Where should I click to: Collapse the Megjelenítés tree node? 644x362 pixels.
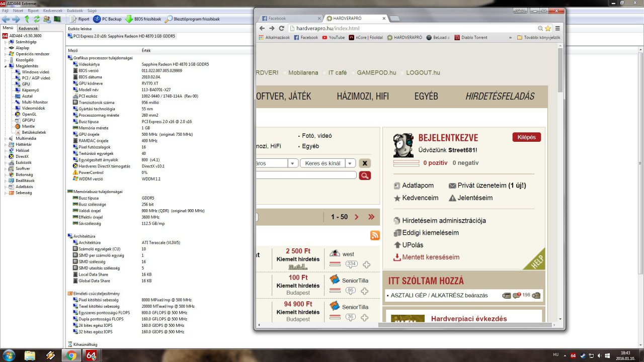(6, 66)
